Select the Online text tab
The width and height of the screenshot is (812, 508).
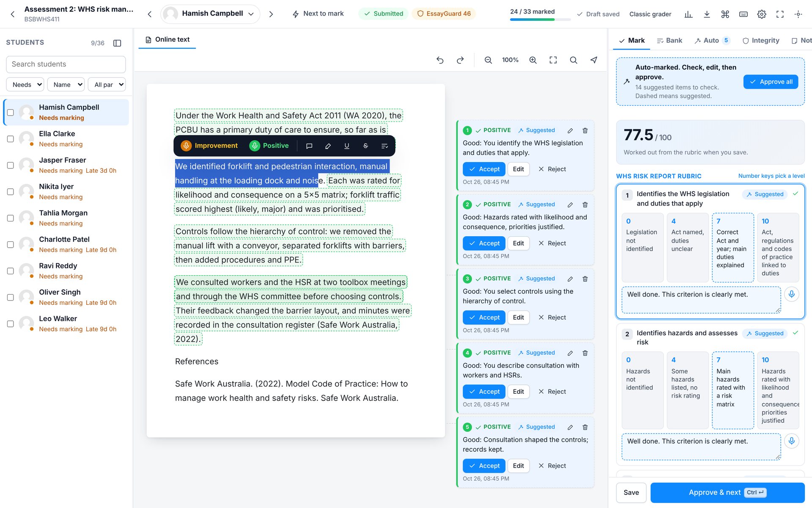coord(167,39)
